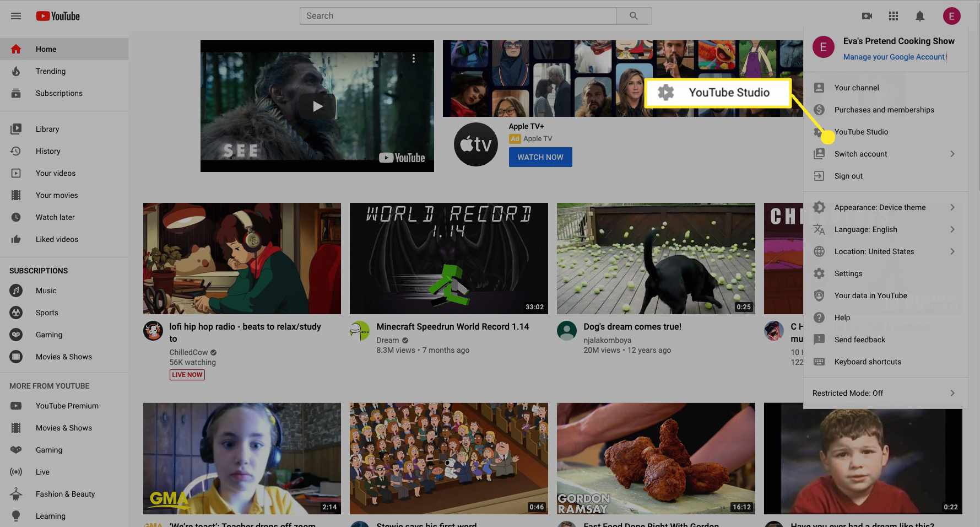Select Your channel menu item

click(x=885, y=88)
